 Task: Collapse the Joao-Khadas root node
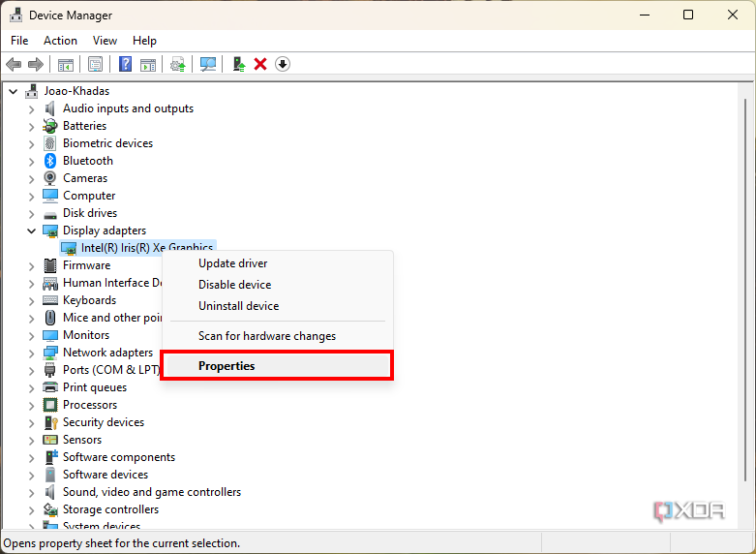point(14,91)
